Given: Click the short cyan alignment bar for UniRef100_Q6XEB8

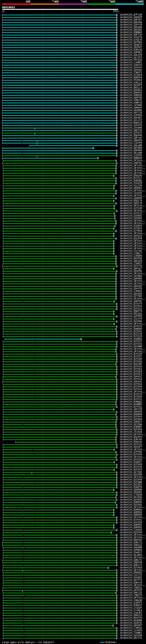Looking at the screenshot, I should coord(48,148).
